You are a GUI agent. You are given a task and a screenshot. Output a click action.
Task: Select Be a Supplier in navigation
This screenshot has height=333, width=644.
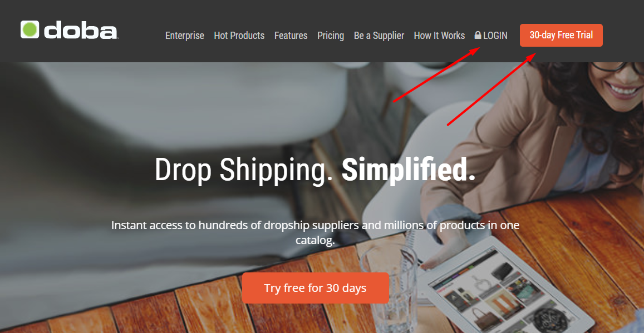[x=379, y=36]
